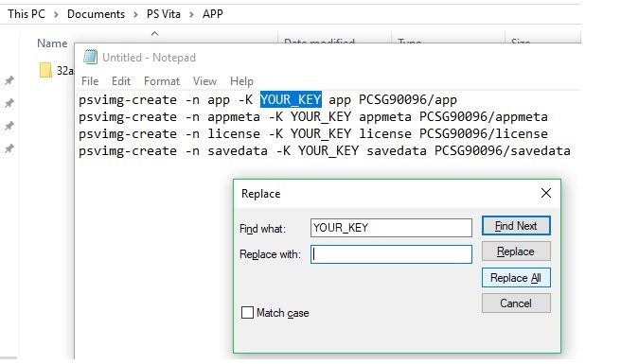621x364 pixels.
Task: Click the second pin icon in Explorer sidebar
Action: (x=9, y=103)
